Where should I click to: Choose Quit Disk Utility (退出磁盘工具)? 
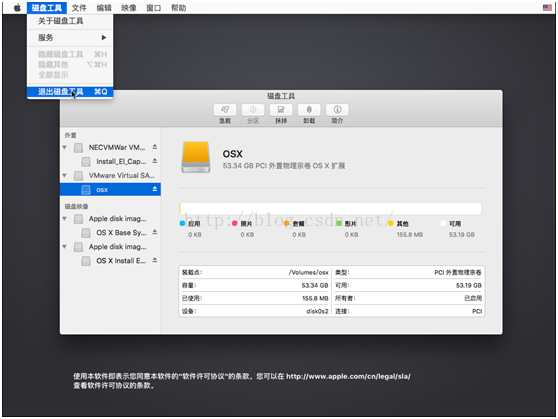[x=70, y=92]
